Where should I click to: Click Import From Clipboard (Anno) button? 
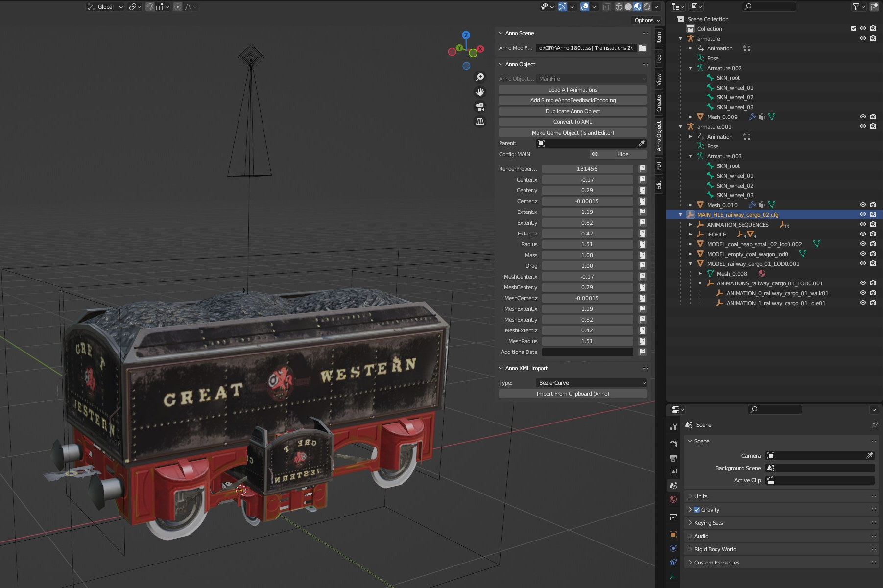(x=573, y=394)
